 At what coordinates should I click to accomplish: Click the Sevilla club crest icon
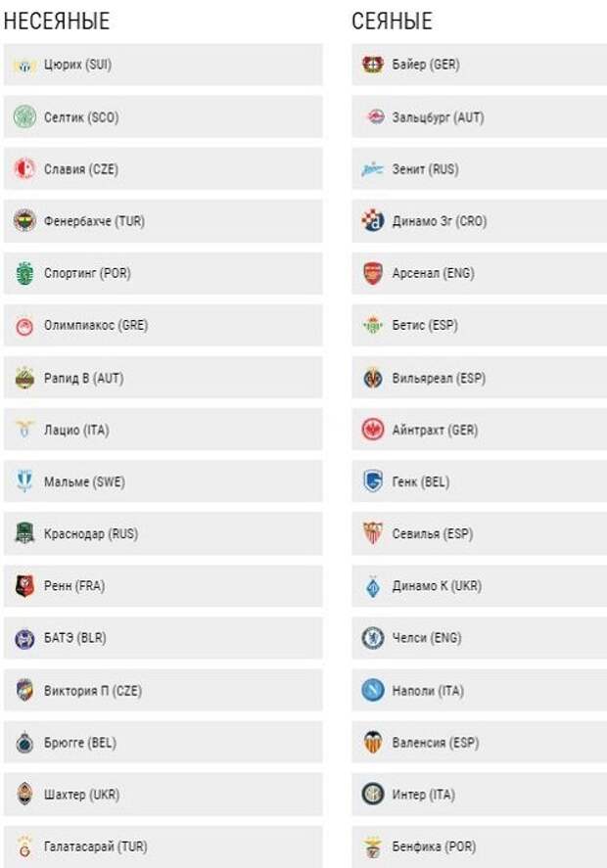pos(373,534)
